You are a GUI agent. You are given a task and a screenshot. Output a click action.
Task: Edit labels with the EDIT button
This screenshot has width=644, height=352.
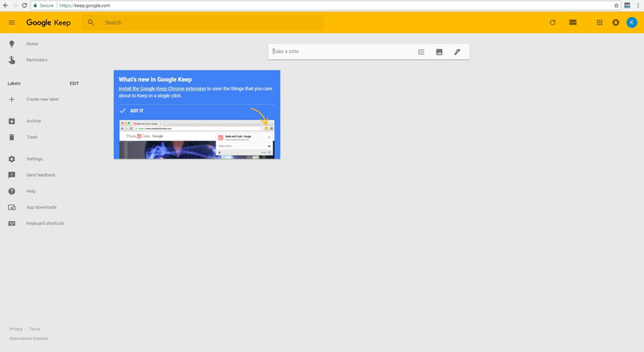tap(74, 83)
